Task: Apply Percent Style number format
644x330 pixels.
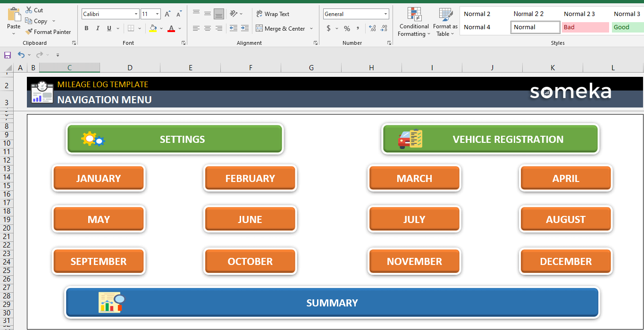Action: 347,29
